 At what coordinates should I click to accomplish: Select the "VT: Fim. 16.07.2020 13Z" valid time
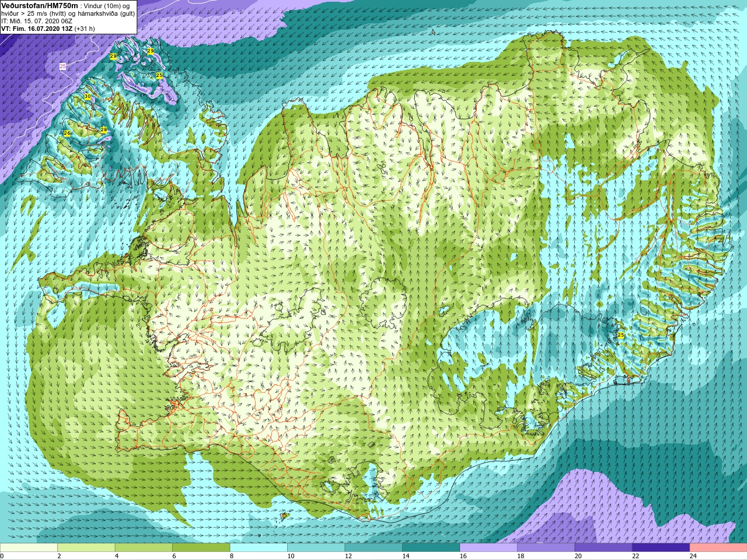tap(37, 29)
